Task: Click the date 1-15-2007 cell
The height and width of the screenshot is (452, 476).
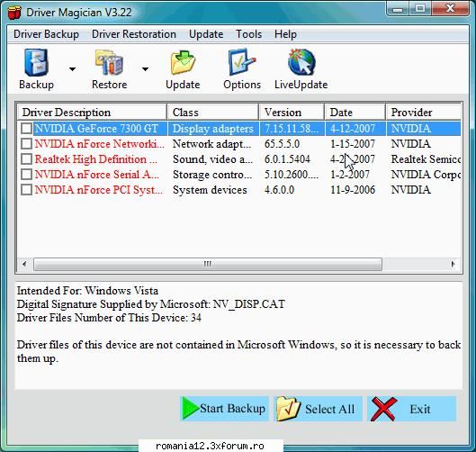Action: pyautogui.click(x=353, y=144)
